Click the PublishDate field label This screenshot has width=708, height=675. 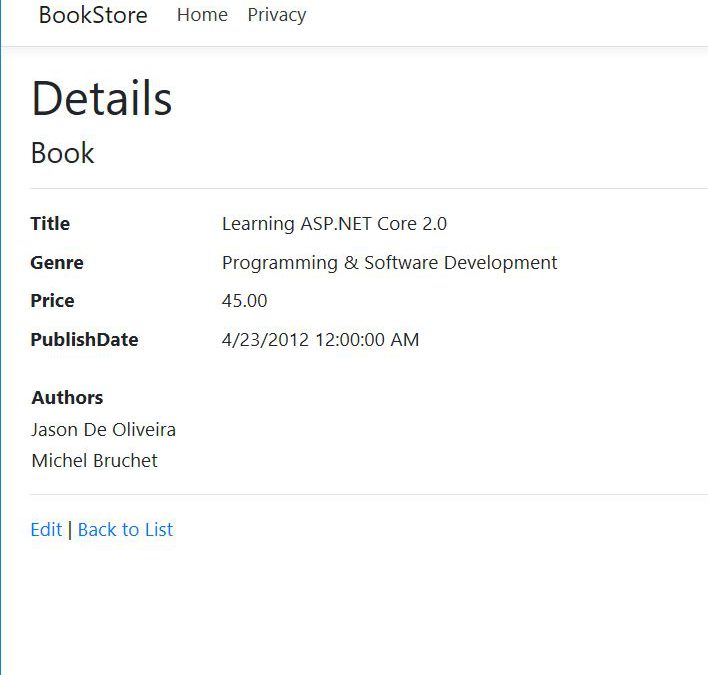[x=84, y=340]
